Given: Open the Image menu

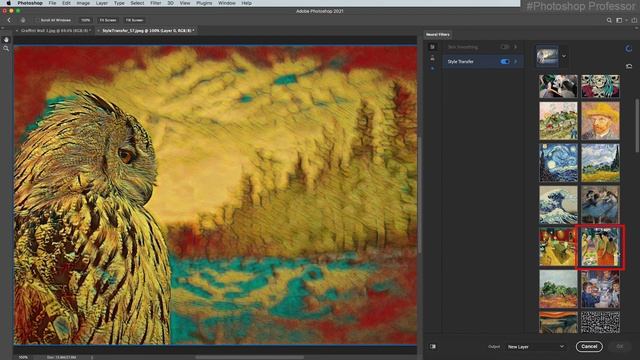Looking at the screenshot, I should pos(83,3).
